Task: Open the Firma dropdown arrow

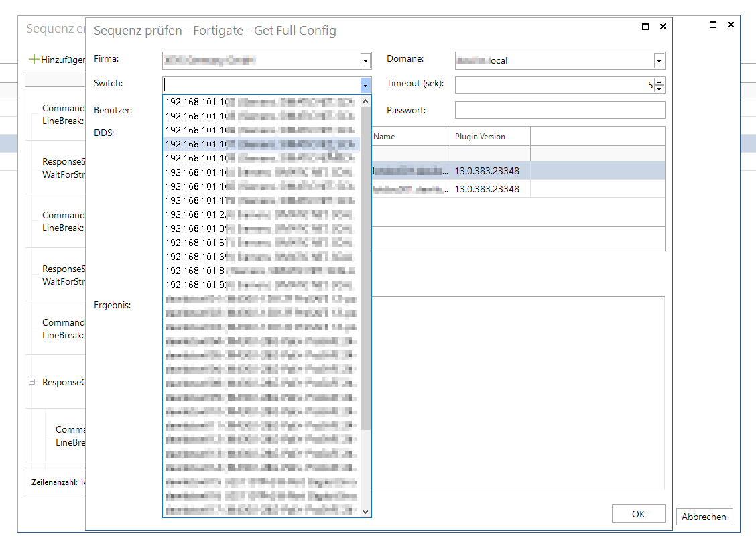Action: [365, 61]
